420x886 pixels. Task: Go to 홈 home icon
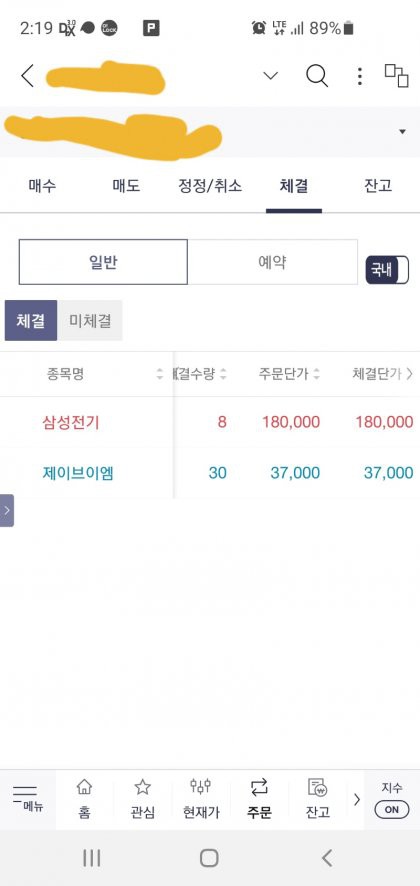pyautogui.click(x=84, y=799)
